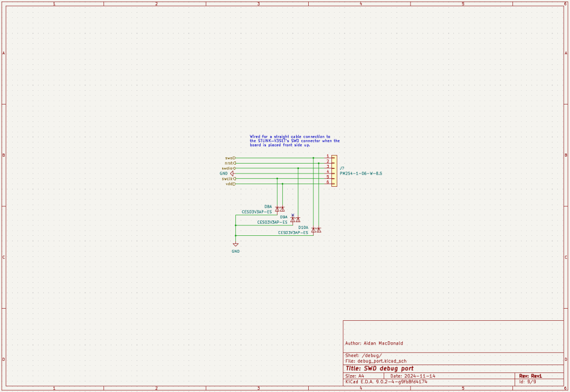Click the junction dot on the swclk wire
This screenshot has height=392, width=570.
(x=278, y=179)
